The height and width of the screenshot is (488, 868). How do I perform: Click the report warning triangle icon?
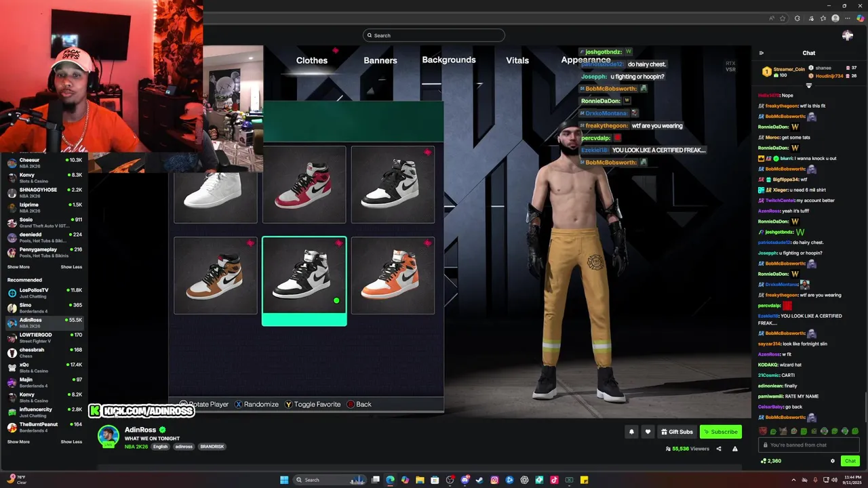tap(734, 449)
